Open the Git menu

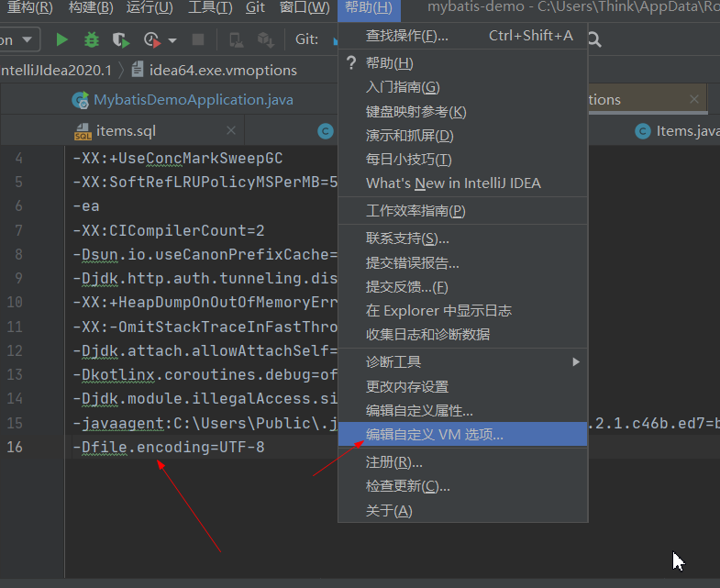[256, 8]
